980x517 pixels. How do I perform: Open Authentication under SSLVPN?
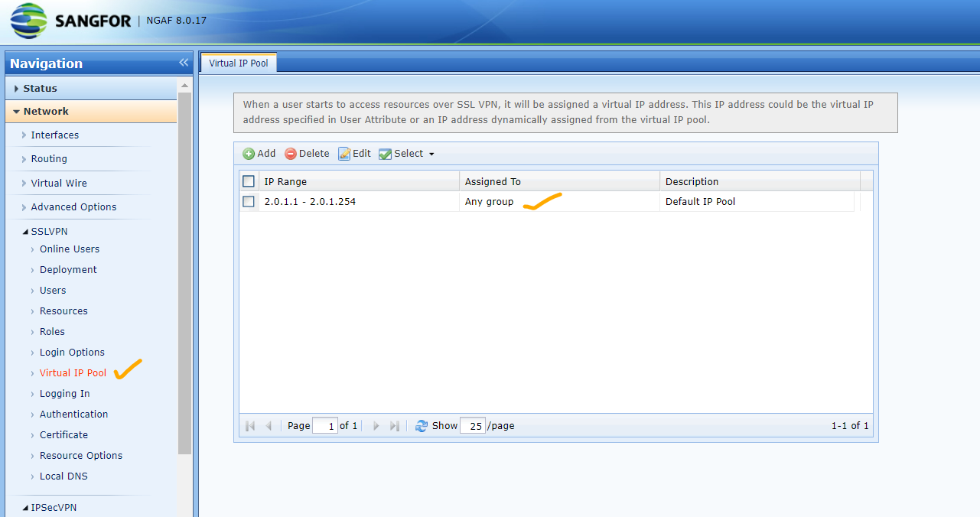pyautogui.click(x=73, y=415)
